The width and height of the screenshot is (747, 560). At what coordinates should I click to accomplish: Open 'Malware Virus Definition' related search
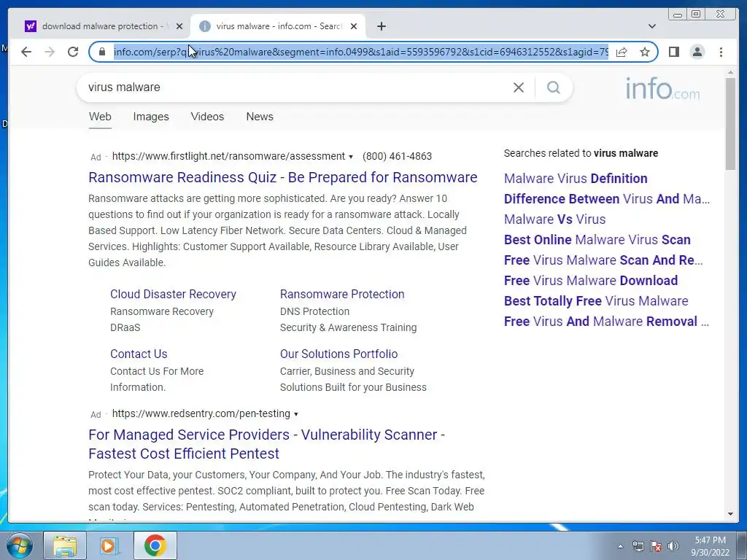click(576, 179)
